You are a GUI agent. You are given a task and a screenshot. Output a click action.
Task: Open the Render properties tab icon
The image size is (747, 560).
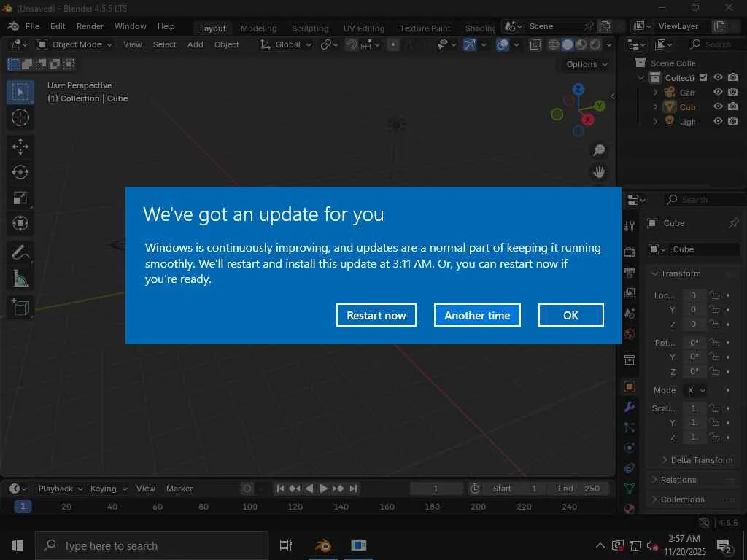tap(630, 252)
